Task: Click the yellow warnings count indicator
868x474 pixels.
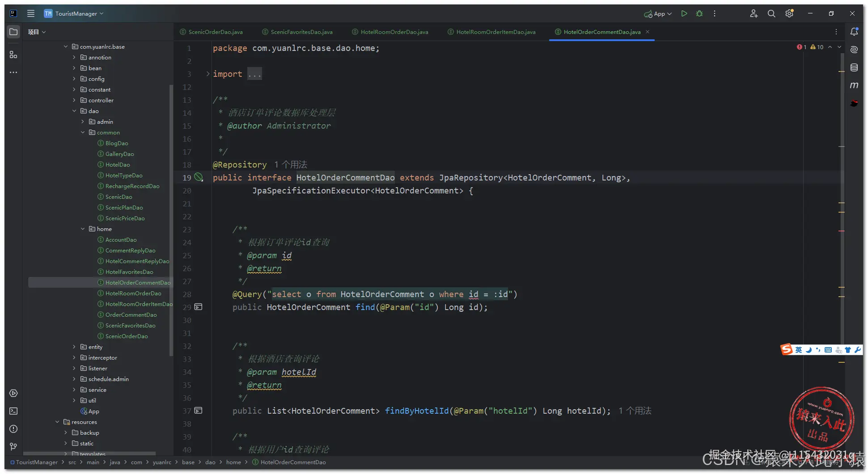Action: click(817, 47)
